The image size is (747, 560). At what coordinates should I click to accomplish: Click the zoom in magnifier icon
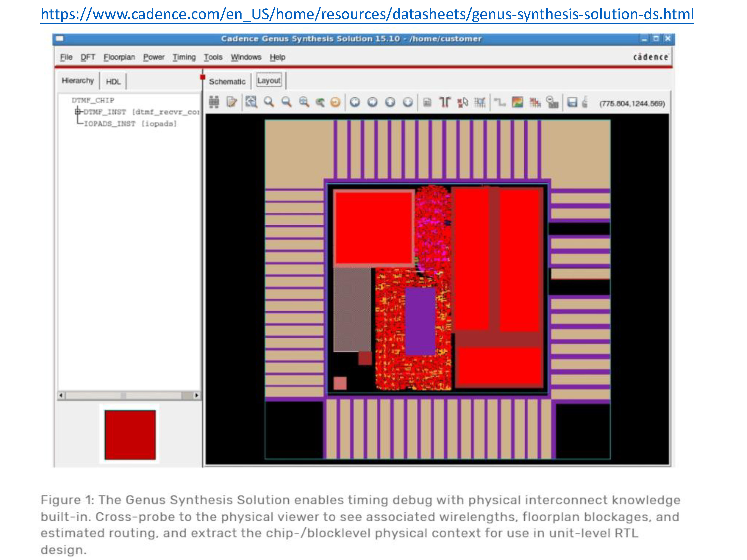(x=269, y=102)
